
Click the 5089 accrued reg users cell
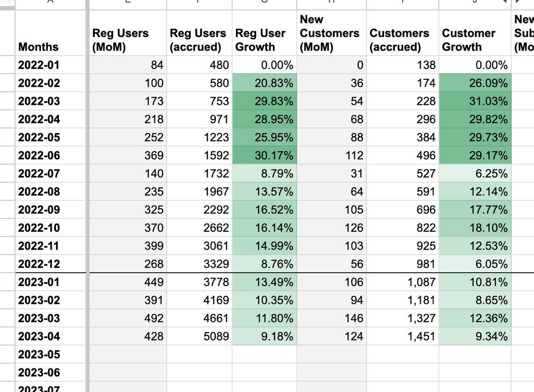pos(199,337)
